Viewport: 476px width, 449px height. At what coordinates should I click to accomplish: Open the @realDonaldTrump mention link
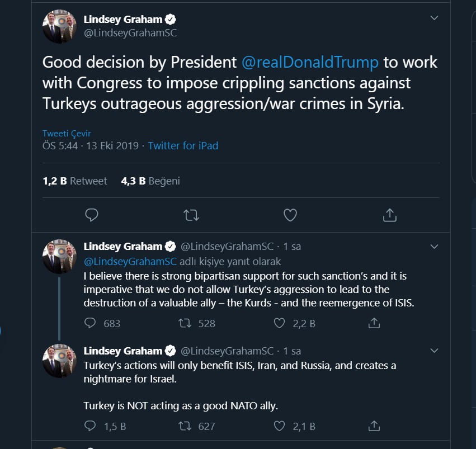[x=310, y=62]
